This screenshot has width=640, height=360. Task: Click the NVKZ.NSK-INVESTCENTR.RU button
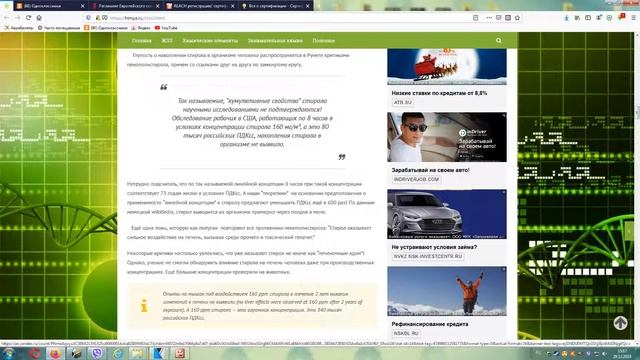[428, 257]
